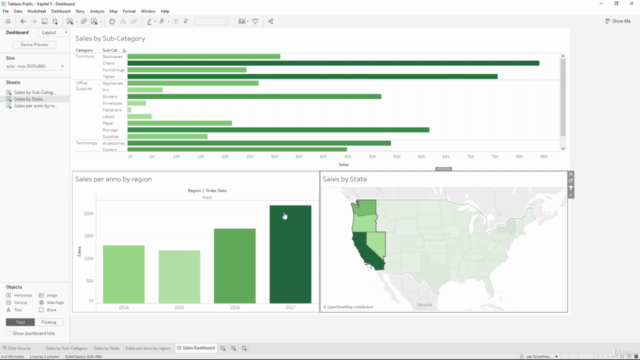Click the fix axes pin icon
The image size is (640, 360).
186,21
